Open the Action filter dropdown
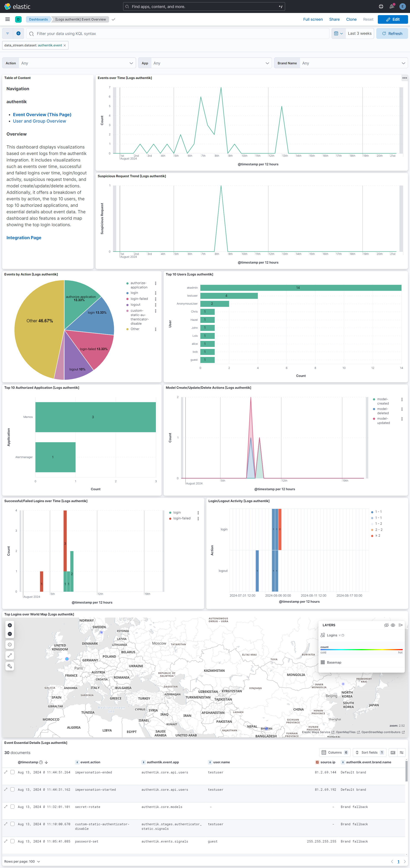The height and width of the screenshot is (868, 410). tap(76, 63)
